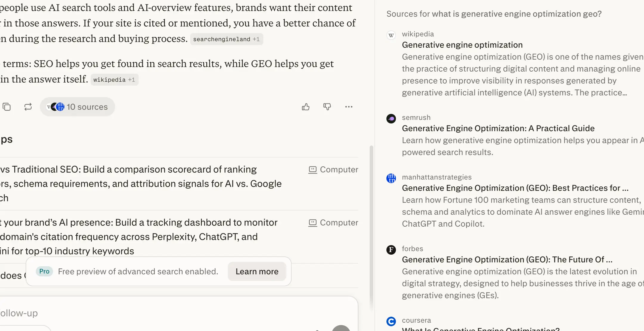Click the forbes source domain label
This screenshot has height=331, width=644.
coord(412,249)
